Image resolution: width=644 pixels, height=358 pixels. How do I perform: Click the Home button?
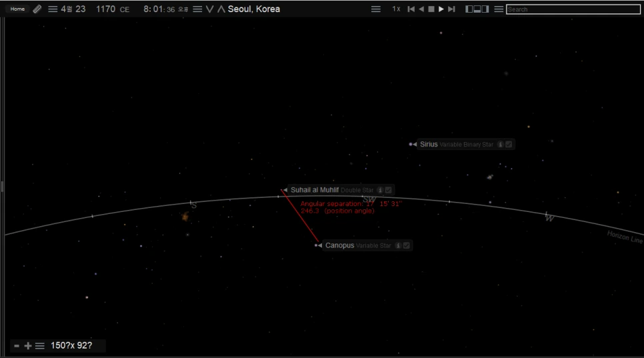pos(17,9)
